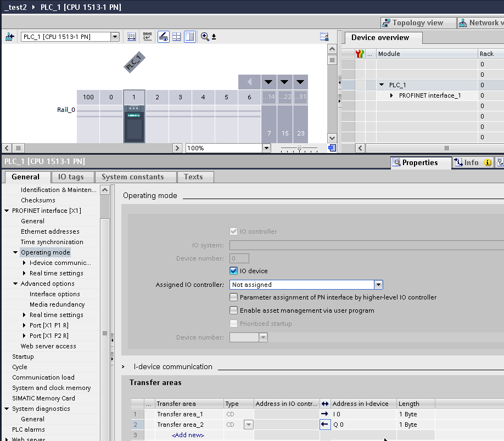Screen dimensions: 504x441
Task: Click the direction arrow in Transfer area_1 row
Action: [324, 414]
